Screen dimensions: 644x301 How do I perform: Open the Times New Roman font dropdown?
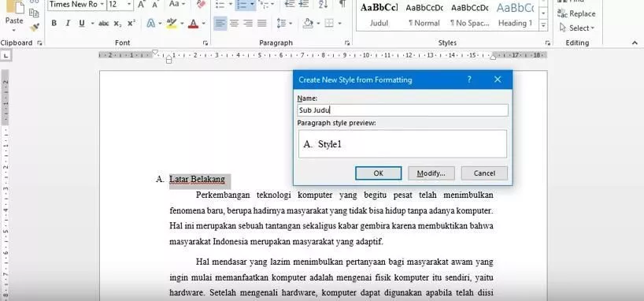[x=102, y=5]
